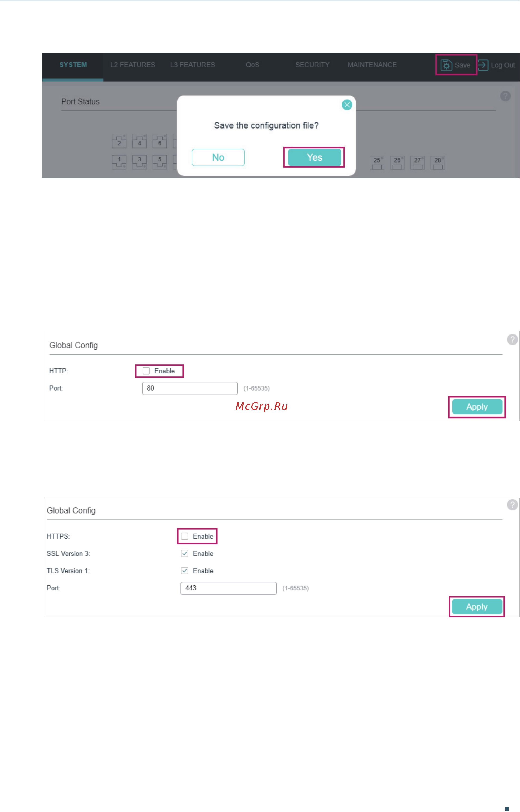Select port 2 icon in Port Status

(119, 141)
